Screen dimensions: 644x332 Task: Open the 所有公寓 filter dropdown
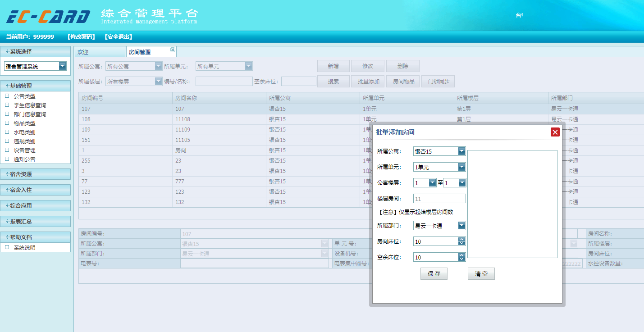(x=158, y=66)
